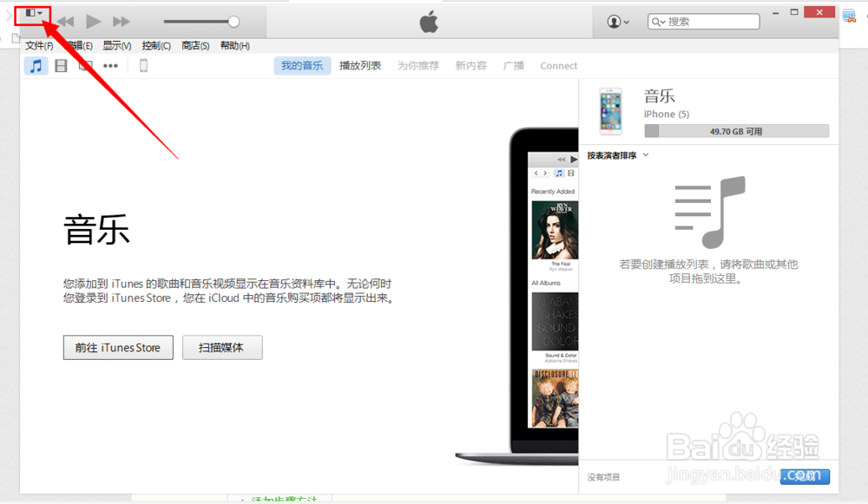The height and width of the screenshot is (504, 868).
Task: Switch to 新内容 tab
Action: coord(470,65)
